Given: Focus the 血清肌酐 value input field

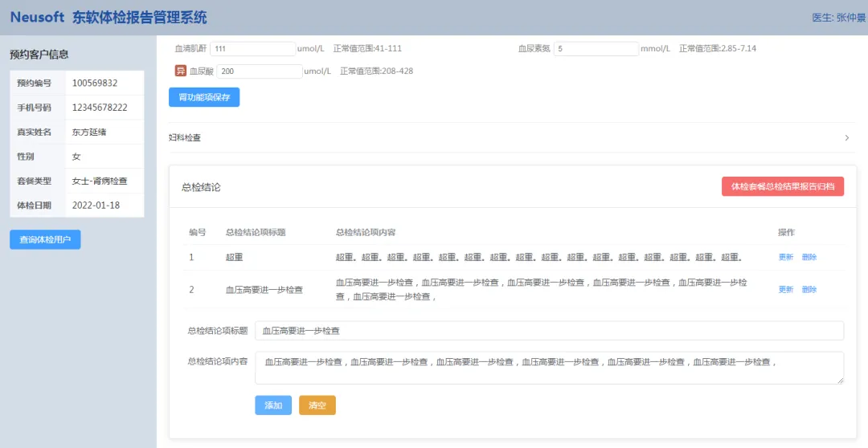Looking at the screenshot, I should [252, 49].
